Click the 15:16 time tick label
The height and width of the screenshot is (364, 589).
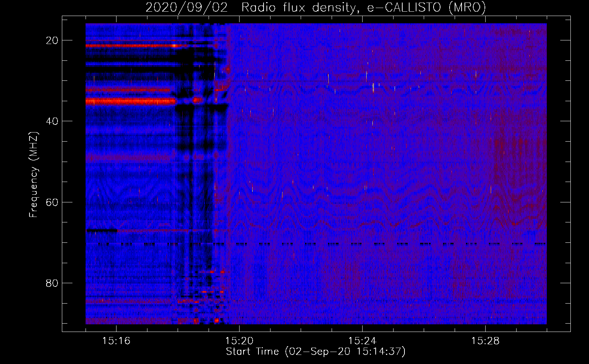pos(116,341)
